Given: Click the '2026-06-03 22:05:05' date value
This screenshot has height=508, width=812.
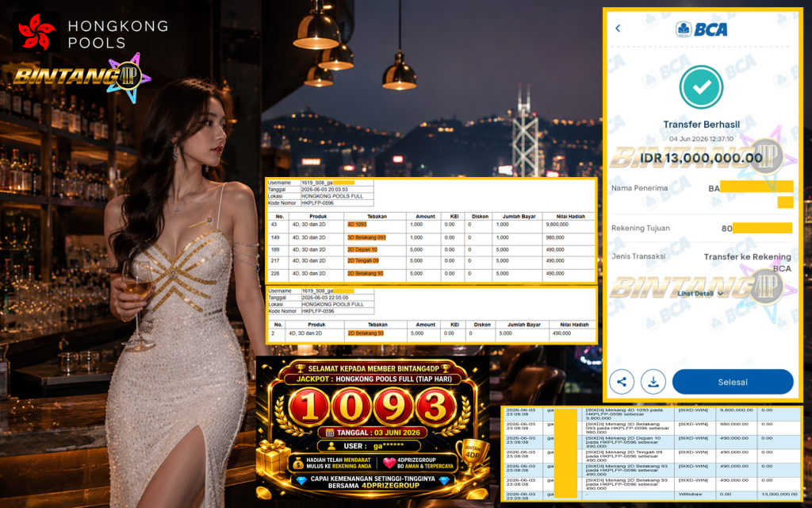Looking at the screenshot, I should coord(325,298).
